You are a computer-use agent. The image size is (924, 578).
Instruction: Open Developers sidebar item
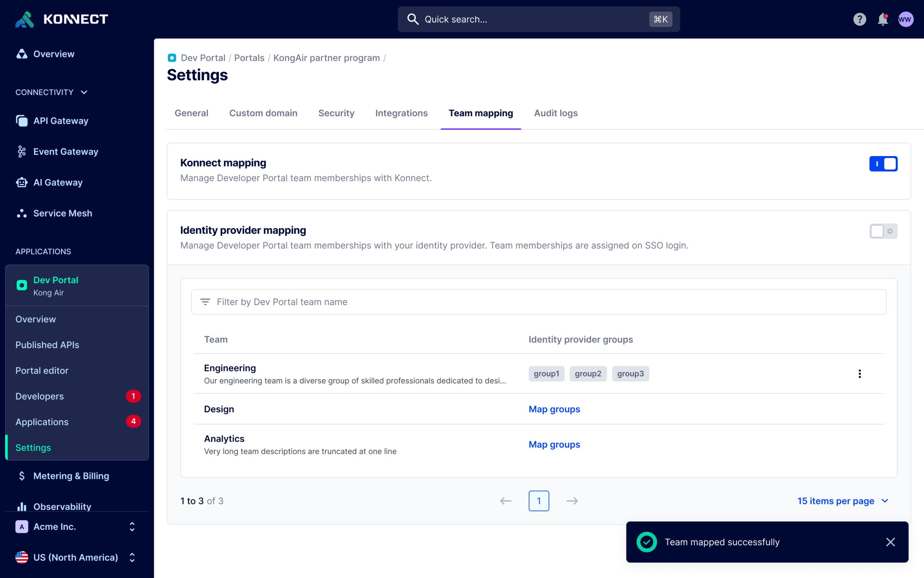tap(77, 396)
